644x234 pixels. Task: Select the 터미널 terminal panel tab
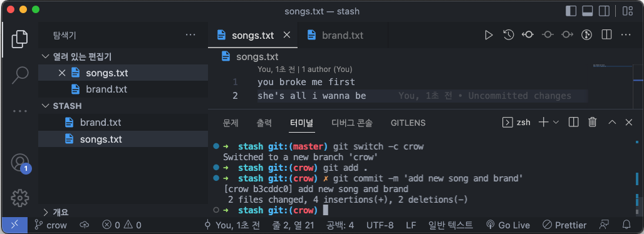pyautogui.click(x=301, y=123)
